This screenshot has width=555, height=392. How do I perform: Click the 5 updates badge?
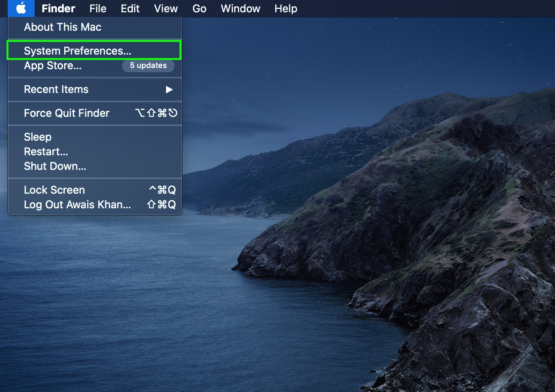pyautogui.click(x=148, y=66)
